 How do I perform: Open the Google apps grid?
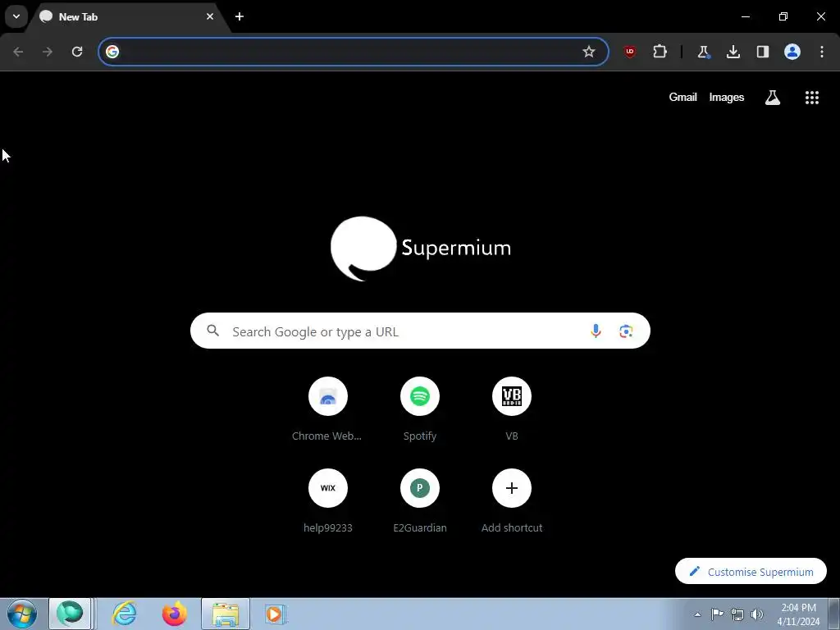812,97
